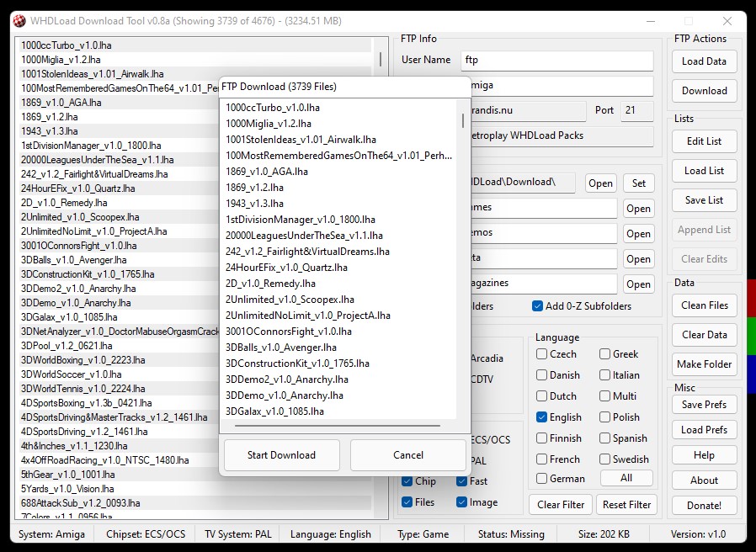Select All languages button

click(x=626, y=478)
